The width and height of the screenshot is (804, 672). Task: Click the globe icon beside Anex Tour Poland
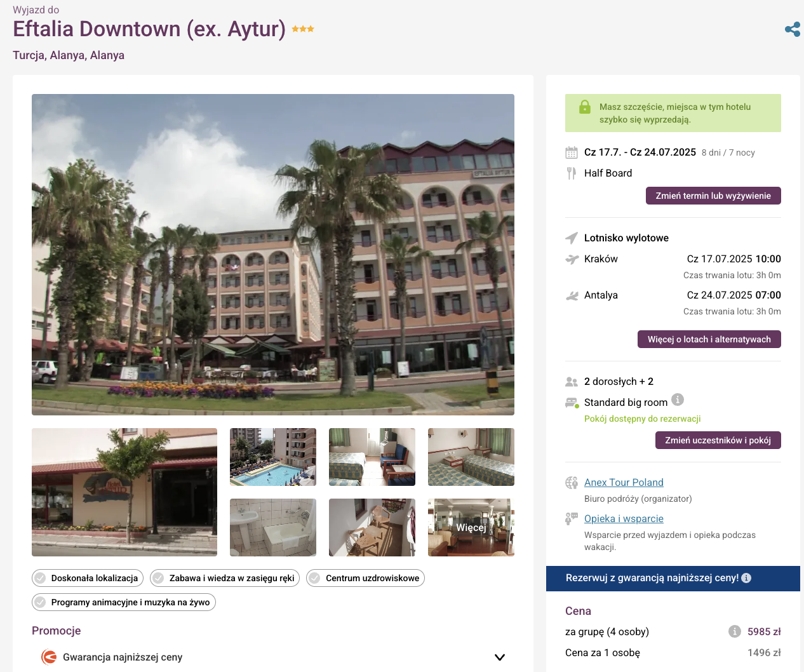572,483
